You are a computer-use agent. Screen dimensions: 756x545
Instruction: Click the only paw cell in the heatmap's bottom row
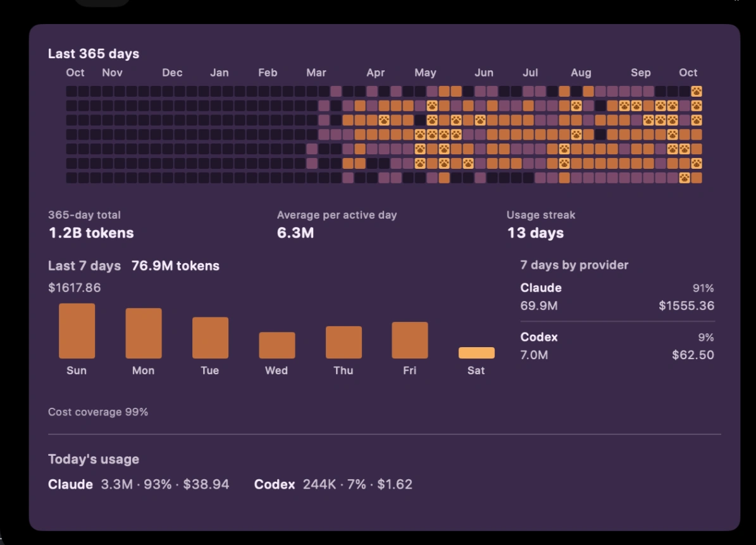684,178
